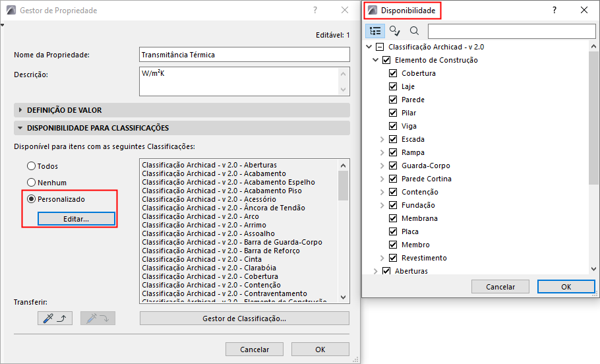Expand the DEFINIÇÃO DE VALOR section
The image size is (600, 364).
(182, 110)
